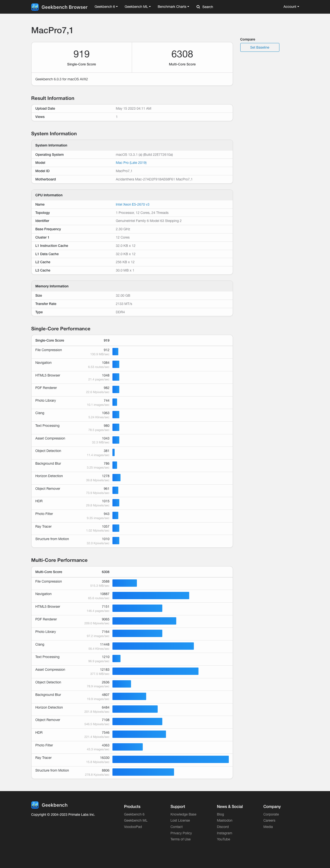
Task: Select the 30.0 MB x 1 L3 cache value
Action: pos(125,270)
